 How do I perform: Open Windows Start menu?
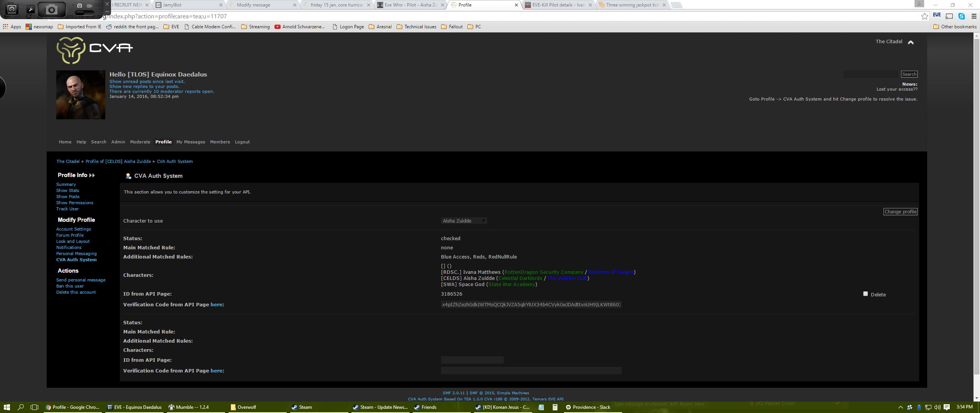pos(7,407)
